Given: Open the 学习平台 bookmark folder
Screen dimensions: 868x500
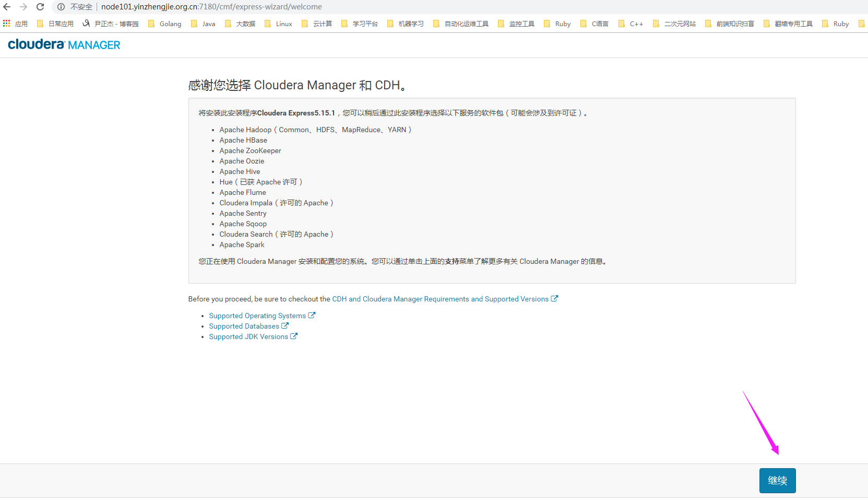Looking at the screenshot, I should pos(360,24).
